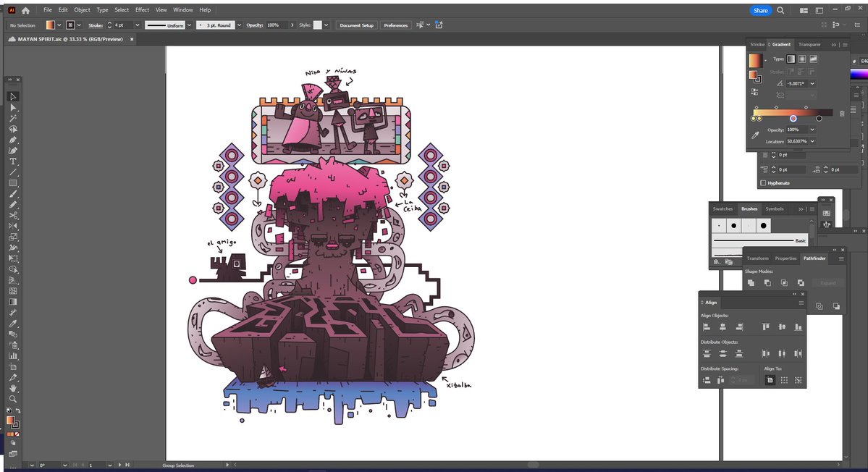Screen dimensions: 868x472
Task: Select the Line Segment tool
Action: click(13, 172)
